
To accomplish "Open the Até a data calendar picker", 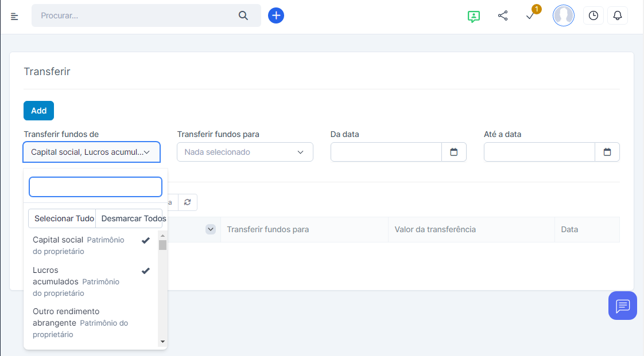I will click(x=607, y=152).
